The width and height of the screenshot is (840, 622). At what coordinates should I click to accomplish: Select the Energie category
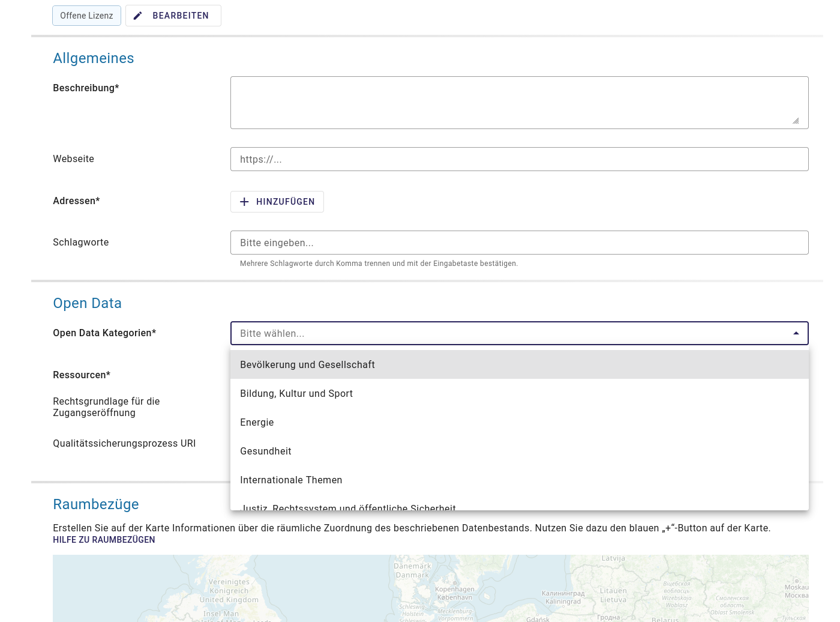click(520, 422)
